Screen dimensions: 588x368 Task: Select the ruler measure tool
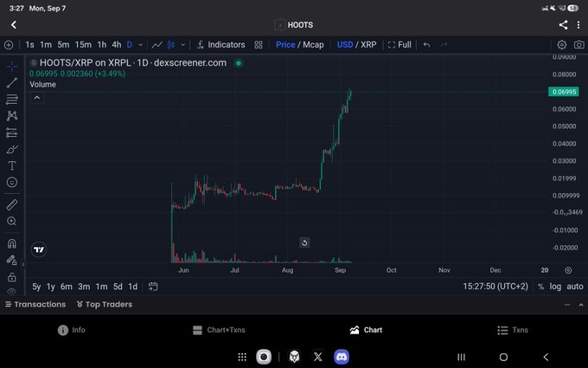[12, 204]
